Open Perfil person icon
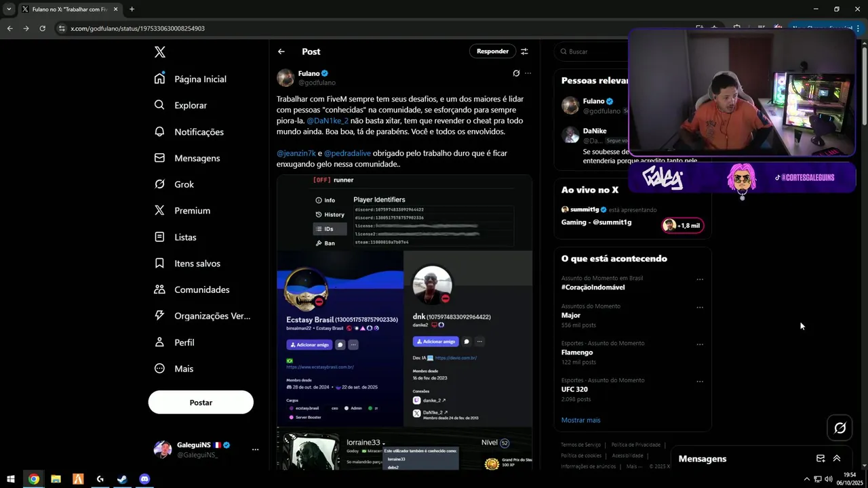Screen dimensions: 868x488 [159, 342]
